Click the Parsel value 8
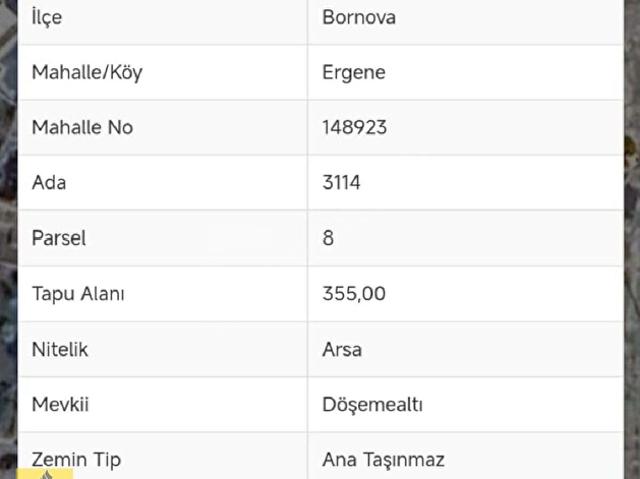Screen dimensions: 640x479 tap(329, 238)
